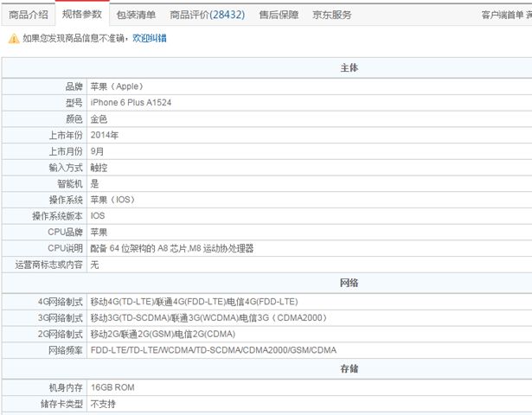Click the 上市年份 row label

tap(66, 135)
